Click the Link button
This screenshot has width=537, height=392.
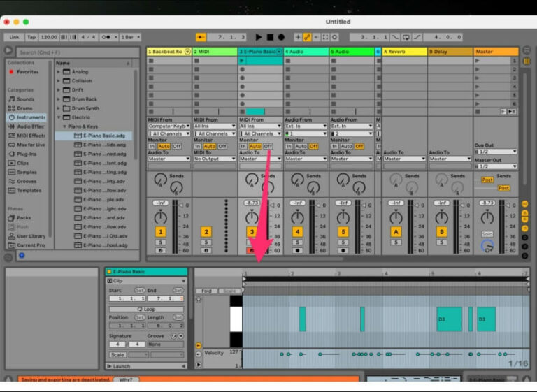(x=14, y=37)
